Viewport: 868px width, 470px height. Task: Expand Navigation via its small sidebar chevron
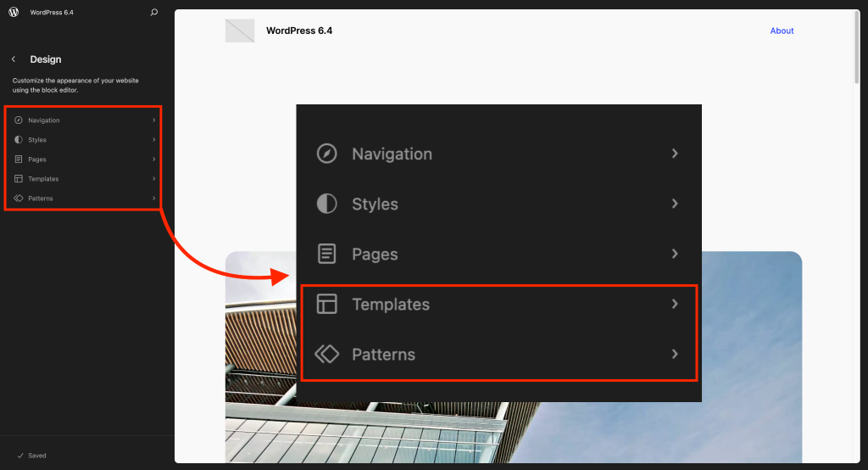(x=154, y=120)
